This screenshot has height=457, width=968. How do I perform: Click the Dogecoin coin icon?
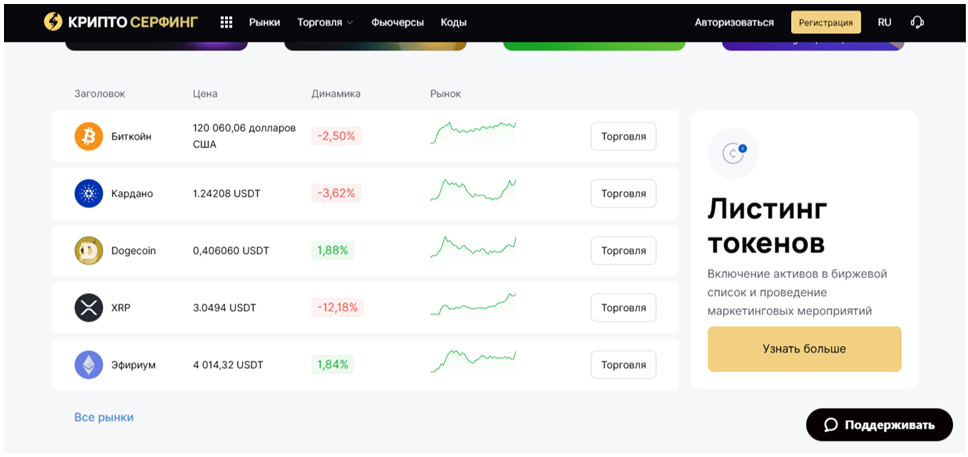point(89,251)
